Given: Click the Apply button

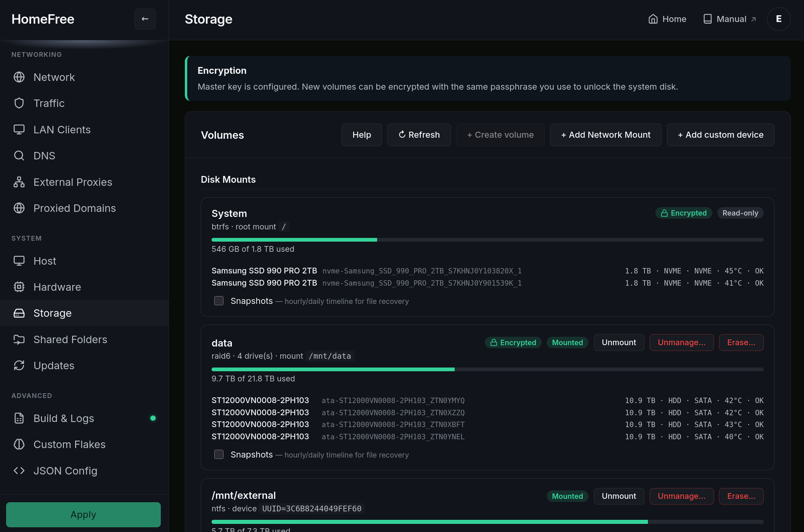Looking at the screenshot, I should tap(83, 515).
